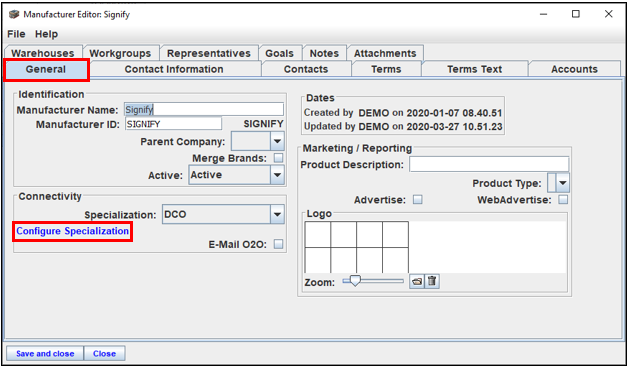Image resolution: width=628 pixels, height=368 pixels.
Task: Enable the E-Mail O2O checkbox
Action: pos(278,244)
